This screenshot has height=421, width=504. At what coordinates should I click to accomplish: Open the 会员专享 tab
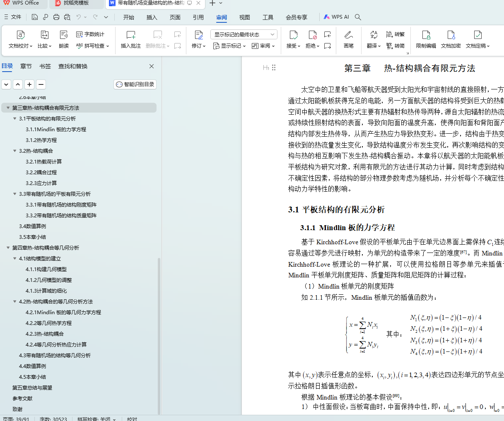[x=297, y=17]
